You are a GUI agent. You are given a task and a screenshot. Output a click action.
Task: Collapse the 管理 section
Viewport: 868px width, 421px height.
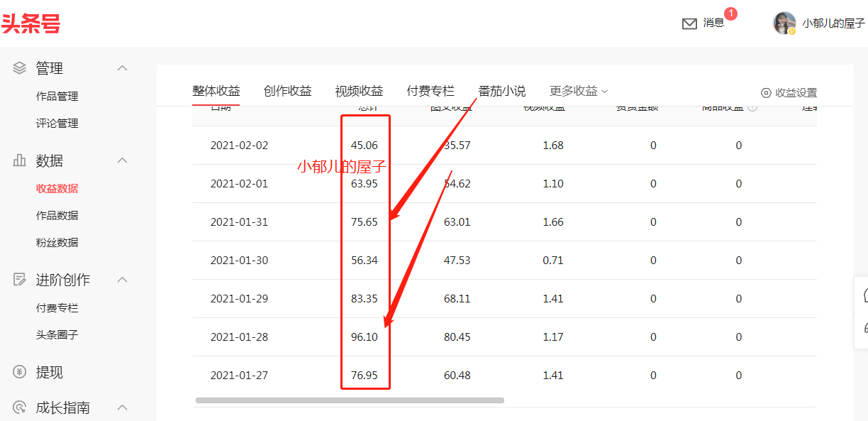point(122,67)
